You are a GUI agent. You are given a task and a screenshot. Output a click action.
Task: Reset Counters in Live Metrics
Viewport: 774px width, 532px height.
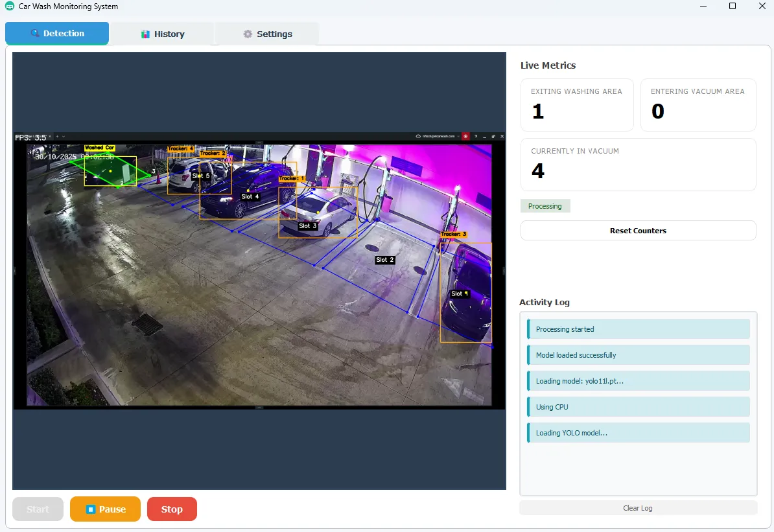click(x=639, y=231)
